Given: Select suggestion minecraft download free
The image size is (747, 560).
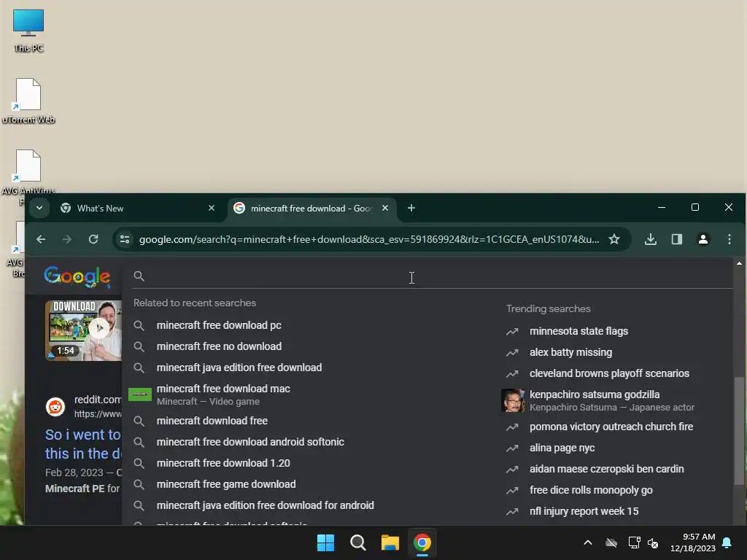Looking at the screenshot, I should pos(212,421).
